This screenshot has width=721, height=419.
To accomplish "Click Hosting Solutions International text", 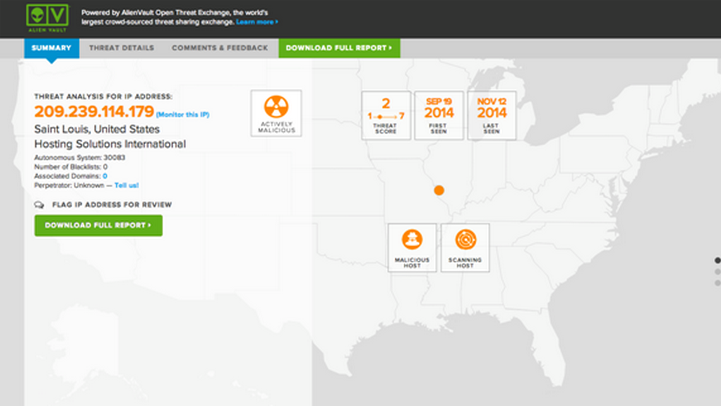I will tap(110, 144).
